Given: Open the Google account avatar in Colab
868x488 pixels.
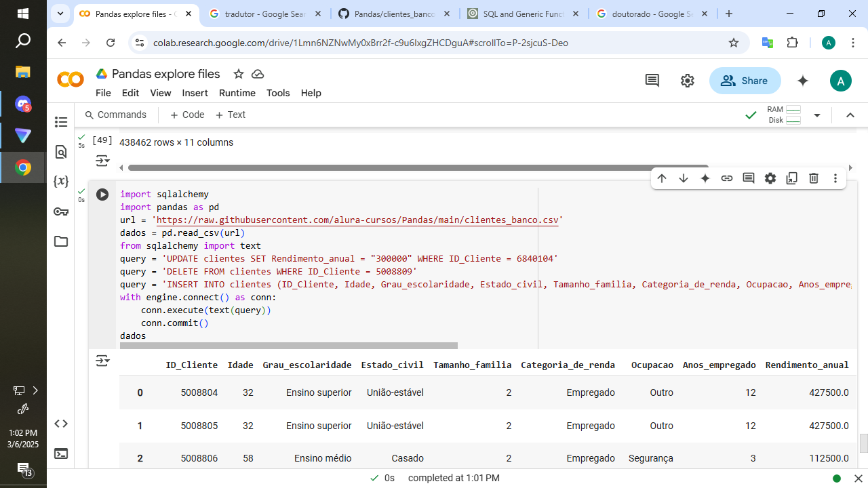Looking at the screenshot, I should pos(841,81).
